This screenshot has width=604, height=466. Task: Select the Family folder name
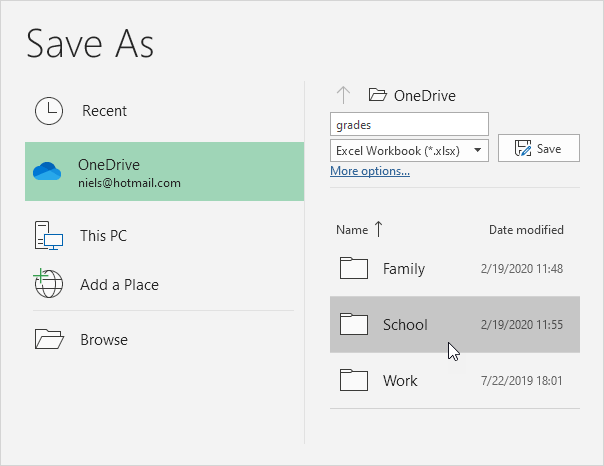(404, 269)
